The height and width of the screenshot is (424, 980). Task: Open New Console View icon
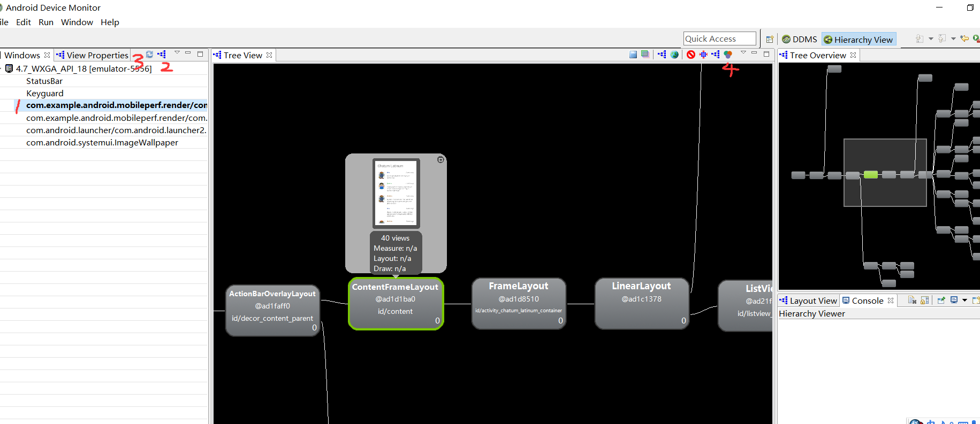tap(976, 300)
